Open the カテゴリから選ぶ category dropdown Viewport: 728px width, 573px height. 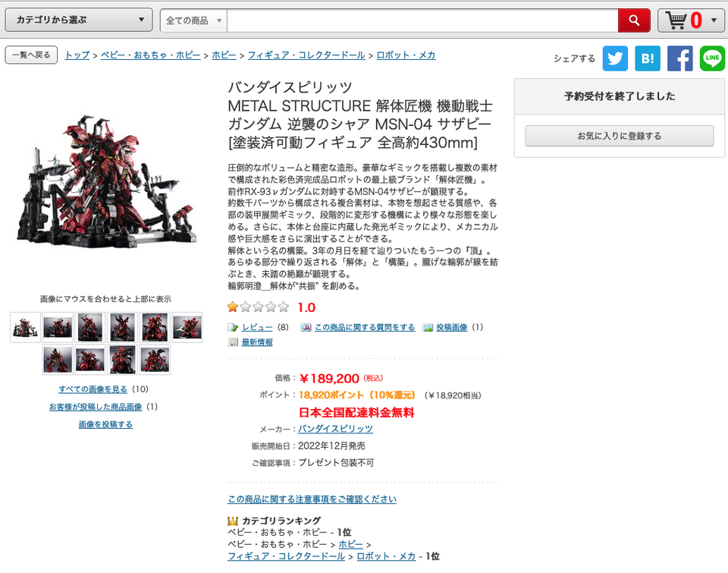coord(78,20)
